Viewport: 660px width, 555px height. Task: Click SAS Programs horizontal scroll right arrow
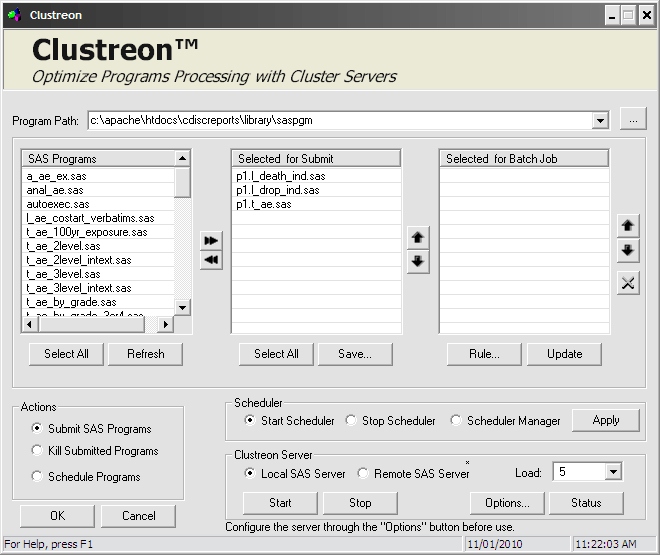(165, 324)
